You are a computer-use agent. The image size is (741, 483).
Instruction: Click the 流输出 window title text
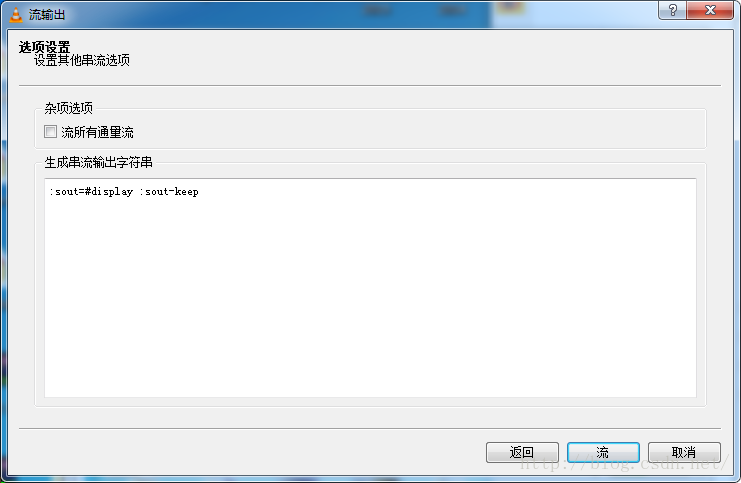(47, 15)
